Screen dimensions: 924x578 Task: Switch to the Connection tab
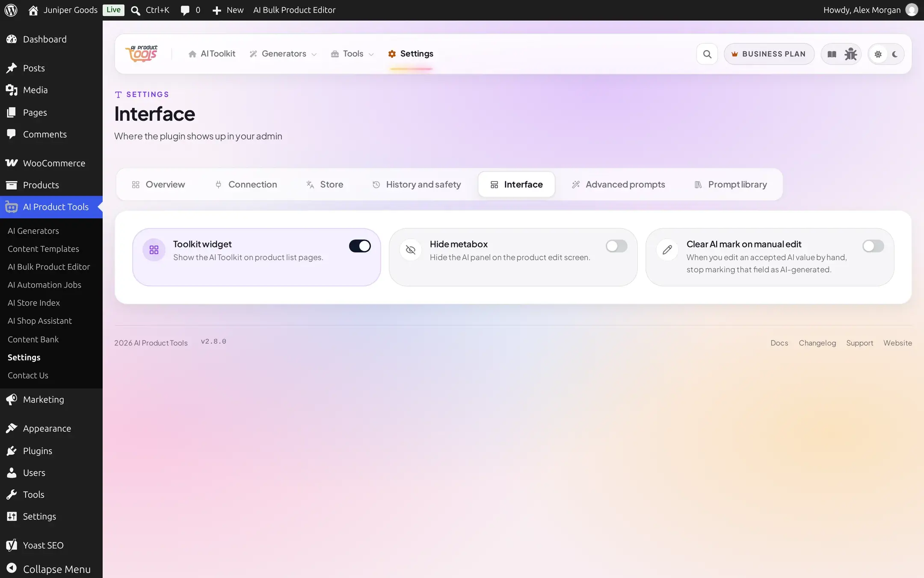(246, 185)
